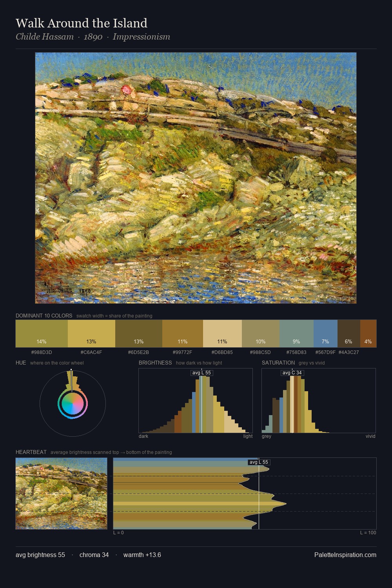This screenshot has width=392, height=588.
Task: Click avg L 55 label in Heartbeat chart
Action: (259, 462)
